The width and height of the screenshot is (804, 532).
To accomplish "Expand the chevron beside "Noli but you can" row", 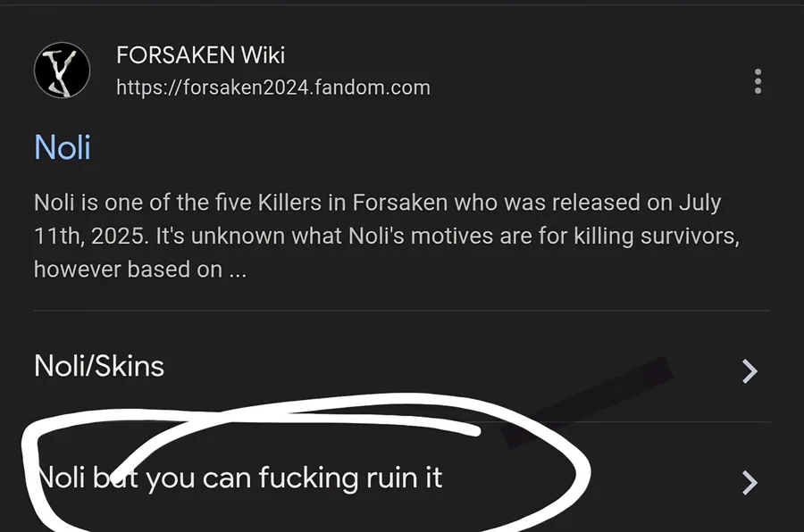I will pos(750,482).
